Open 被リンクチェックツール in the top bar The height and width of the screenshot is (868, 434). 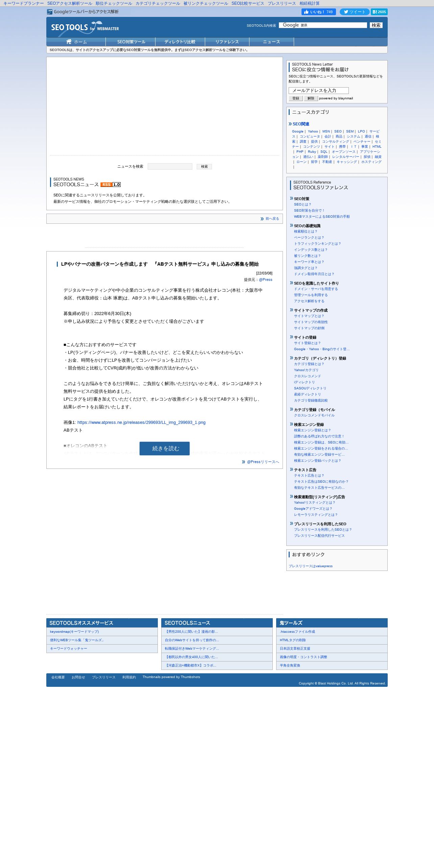(x=206, y=3)
